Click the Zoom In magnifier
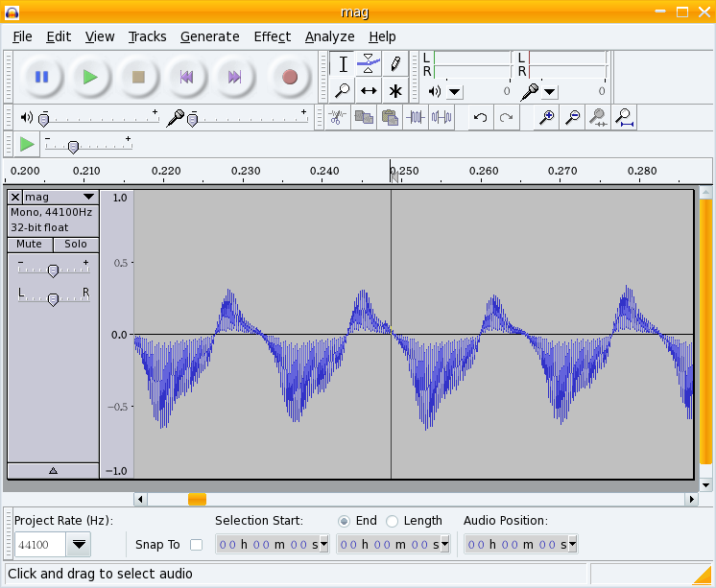Screen dimensions: 716x588 coord(547,117)
